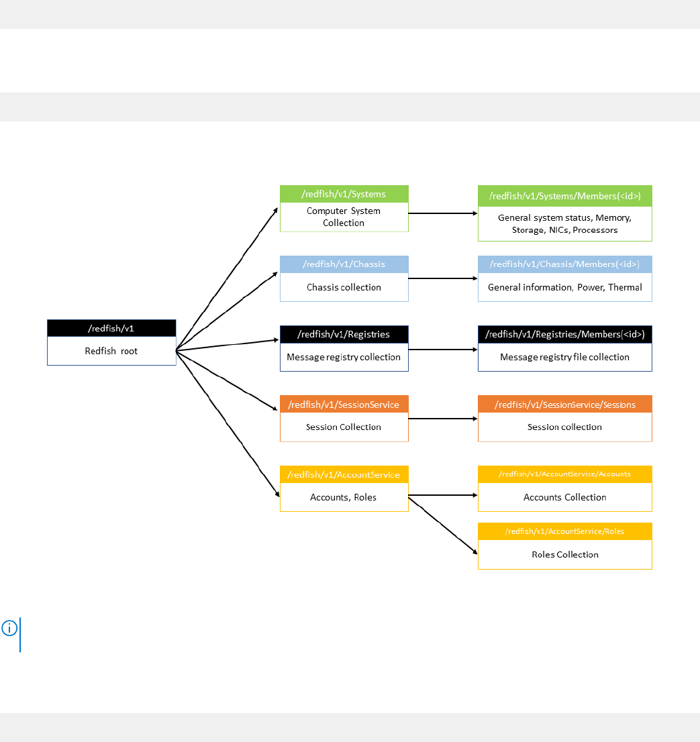The image size is (700, 742).
Task: Click Computer System Collection text
Action: point(344,217)
